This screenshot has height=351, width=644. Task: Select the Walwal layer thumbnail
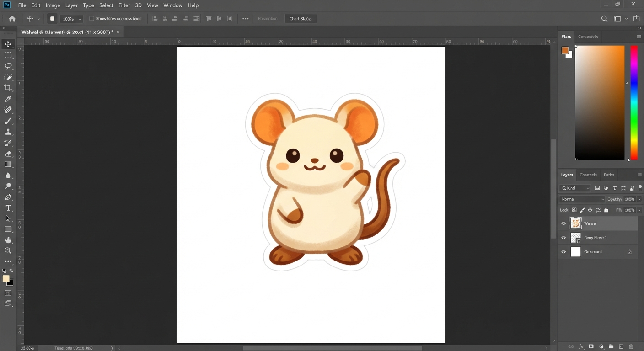pos(576,223)
